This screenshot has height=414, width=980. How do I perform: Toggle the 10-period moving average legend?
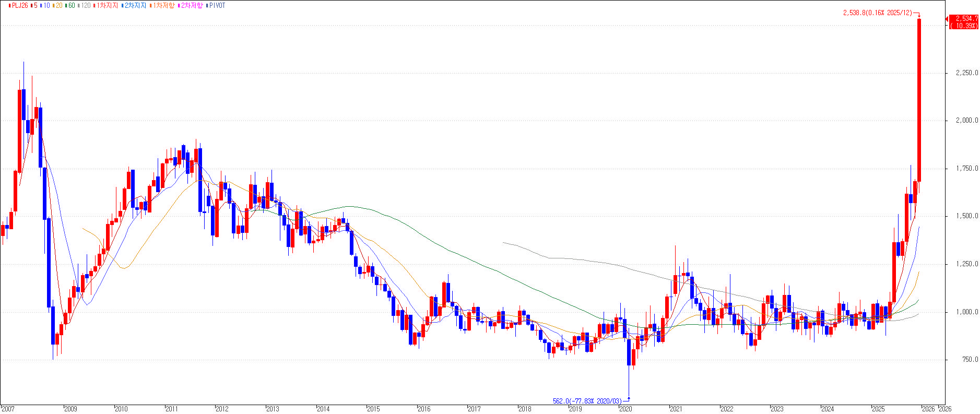click(x=46, y=6)
